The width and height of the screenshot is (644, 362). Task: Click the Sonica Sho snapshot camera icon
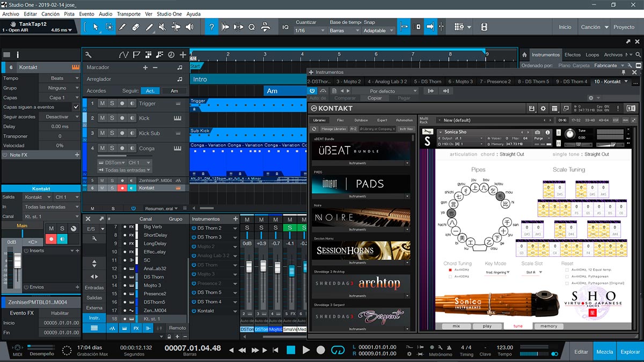click(x=537, y=132)
